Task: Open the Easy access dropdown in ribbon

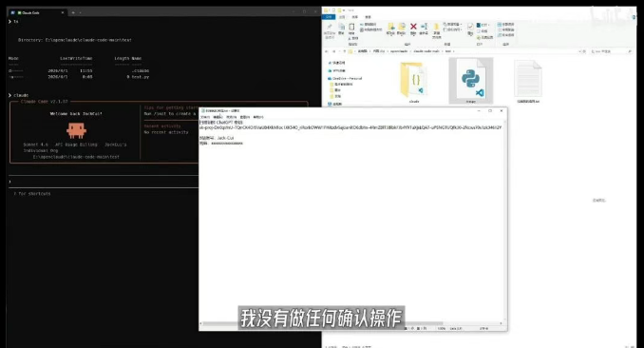Action: coord(453,29)
